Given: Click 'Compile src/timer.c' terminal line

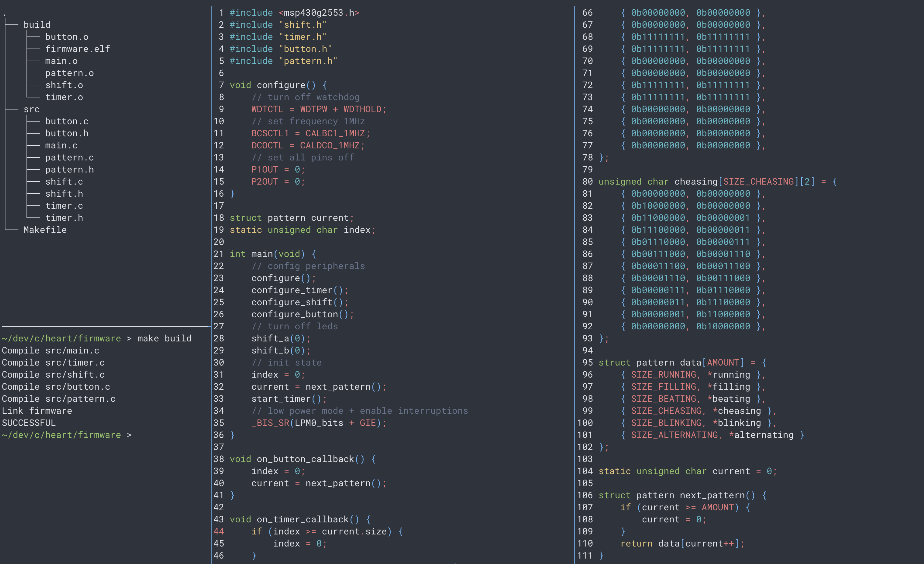Looking at the screenshot, I should click(53, 363).
